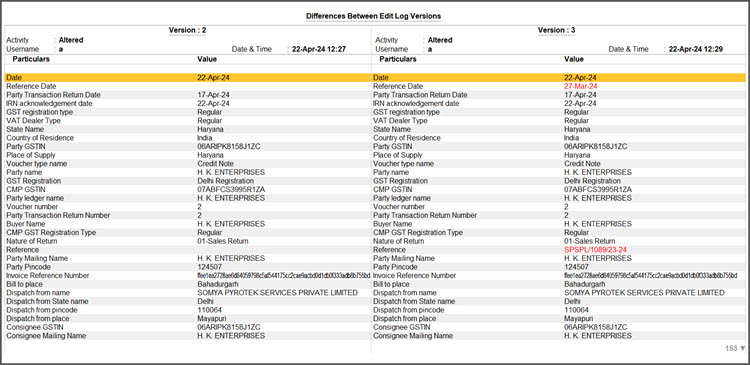Click Version 3 Party Mailing Name value H. K. ENTERPRISES
Viewport: 750px width, 365px height.
coord(598,258)
